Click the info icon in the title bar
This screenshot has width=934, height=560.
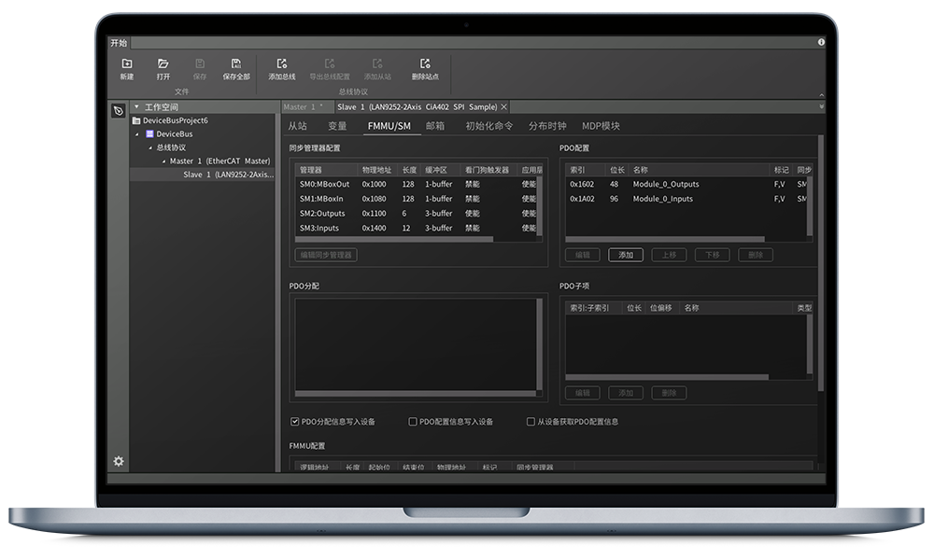pos(821,42)
